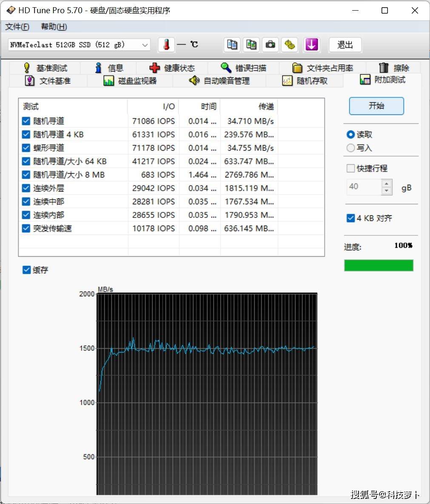Open the 错误扫描 error scan tab
Image resolution: width=430 pixels, height=504 pixels.
(244, 68)
